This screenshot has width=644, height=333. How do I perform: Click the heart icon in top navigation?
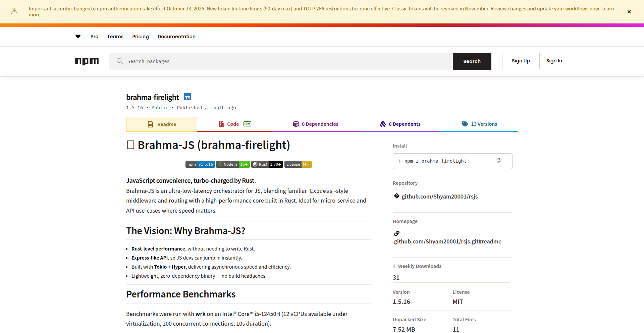pyautogui.click(x=78, y=37)
